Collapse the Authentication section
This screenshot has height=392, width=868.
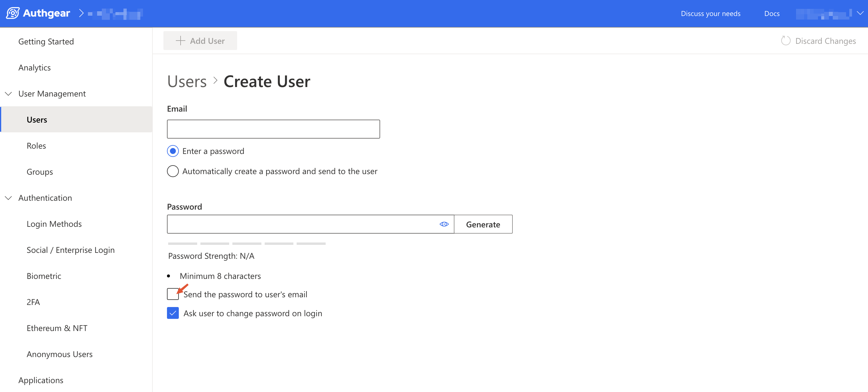[8, 198]
